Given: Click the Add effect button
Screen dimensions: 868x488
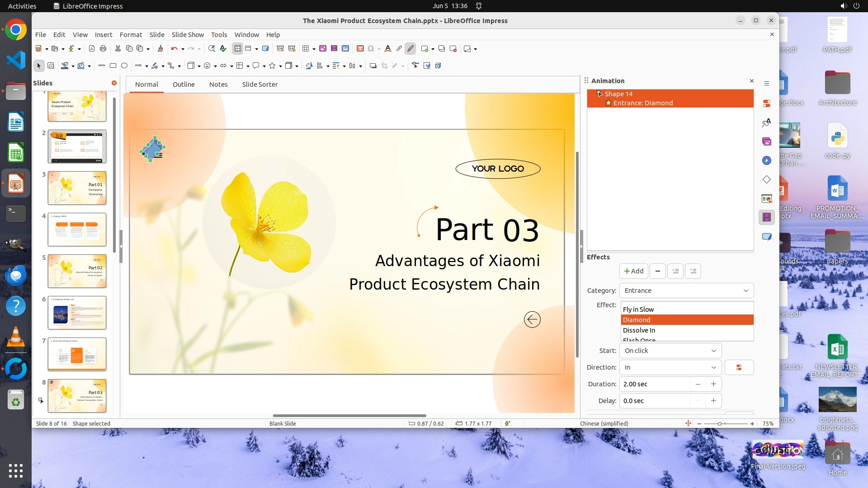Looking at the screenshot, I should point(633,271).
